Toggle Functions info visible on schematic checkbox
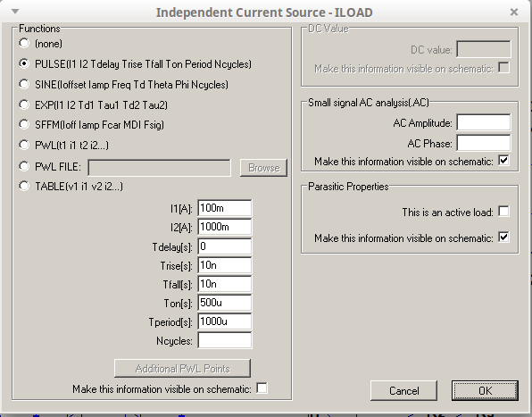Screen dimensions: 532x417 pyautogui.click(x=262, y=388)
